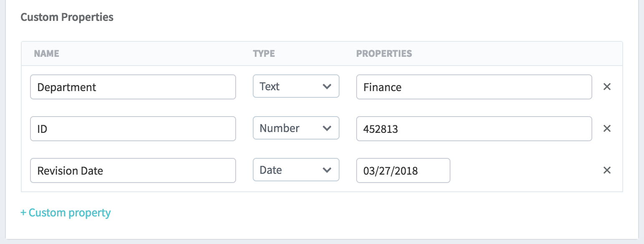Click the 03/27/2018 date field
This screenshot has height=244, width=644.
pyautogui.click(x=403, y=170)
